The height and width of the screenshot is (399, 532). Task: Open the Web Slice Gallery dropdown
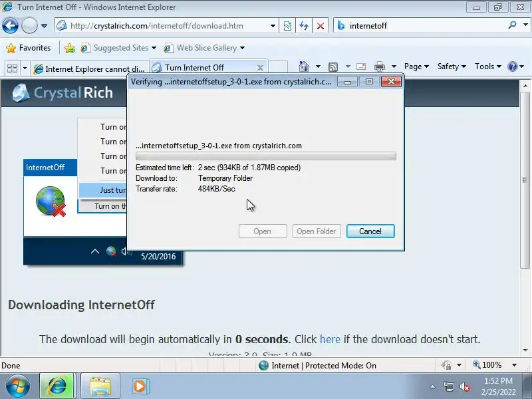(x=204, y=48)
